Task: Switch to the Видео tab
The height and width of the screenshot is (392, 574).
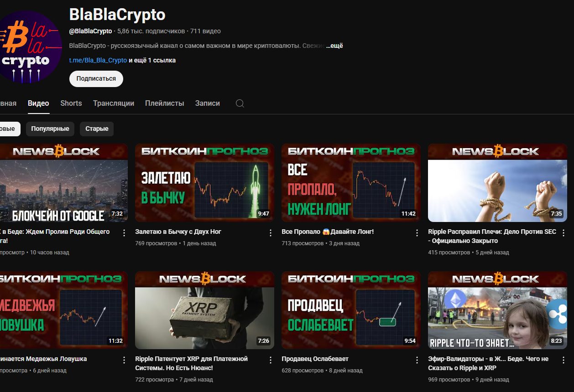Action: point(38,103)
